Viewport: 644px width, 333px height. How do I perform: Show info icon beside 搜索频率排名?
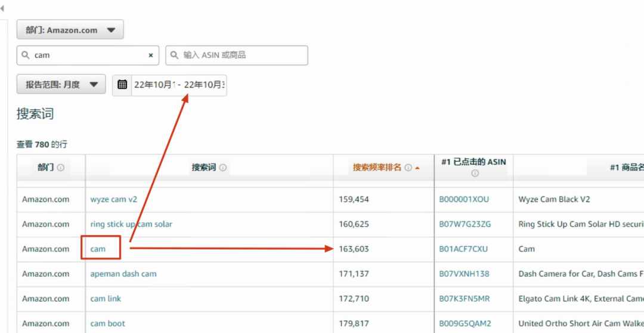point(408,168)
